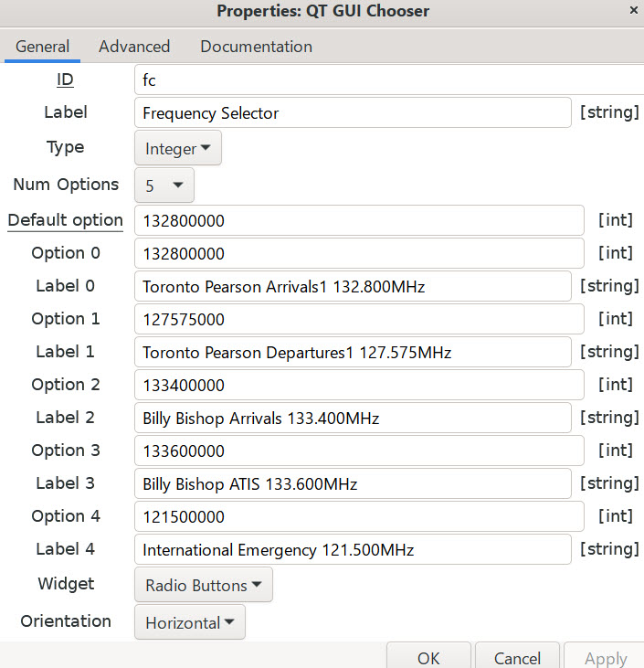Screen dimensions: 644x668
Task: Edit the International Emergency label field
Action: coord(353,549)
